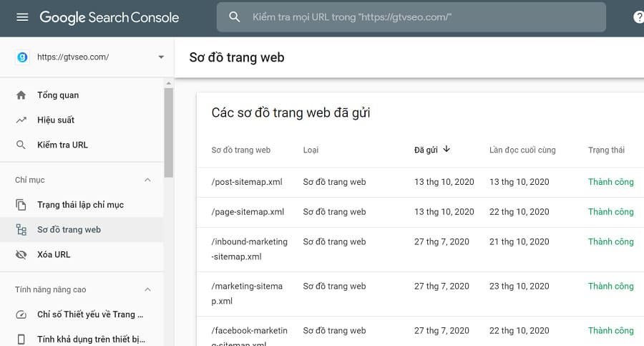Screen dimensions: 644x346
Task: Open Hiệu suất in the sidebar
Action: tap(82, 120)
